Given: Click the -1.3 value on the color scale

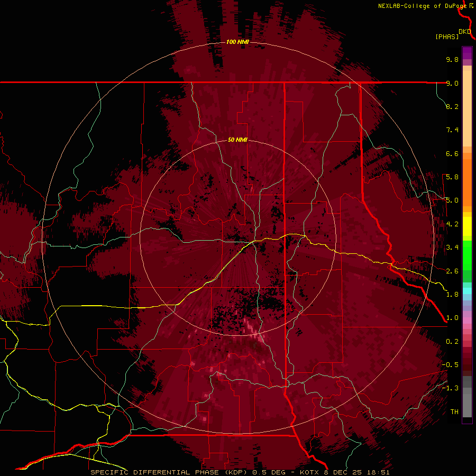Looking at the screenshot, I should click(450, 388).
